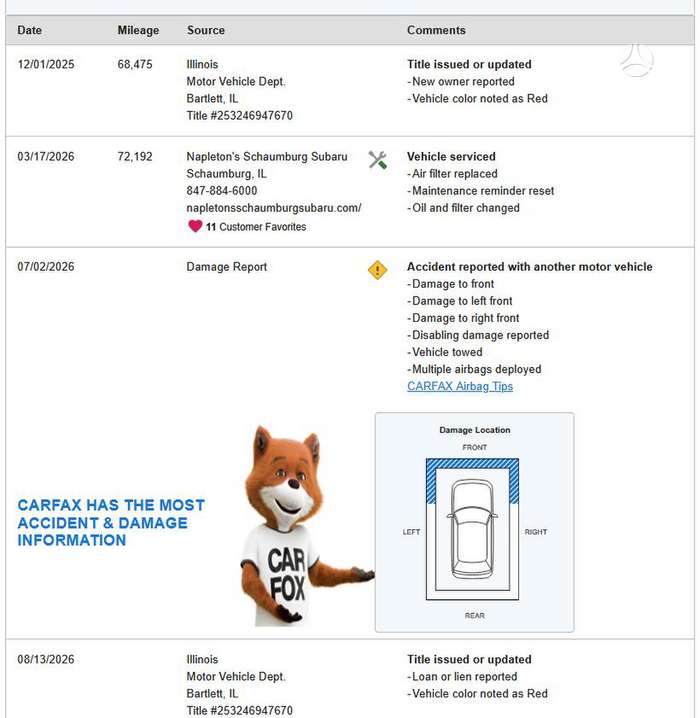This screenshot has width=700, height=718.
Task: Click the CARFAX most accident information banner
Action: pos(111,522)
